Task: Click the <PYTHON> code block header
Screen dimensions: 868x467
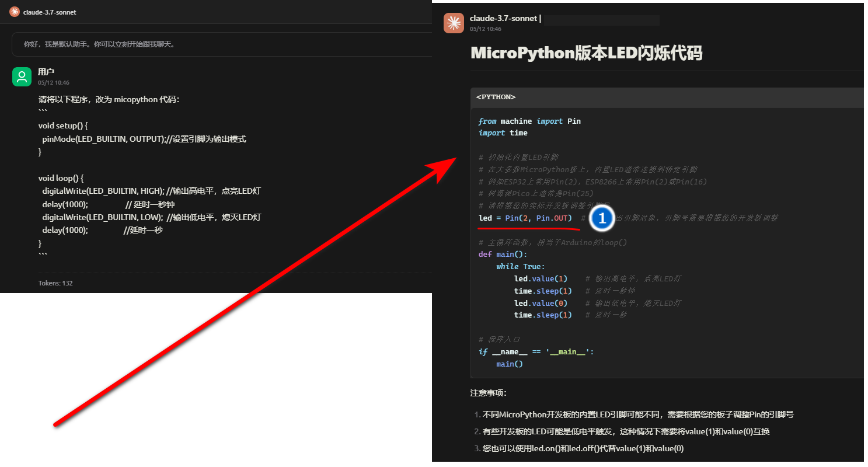Action: pos(667,97)
